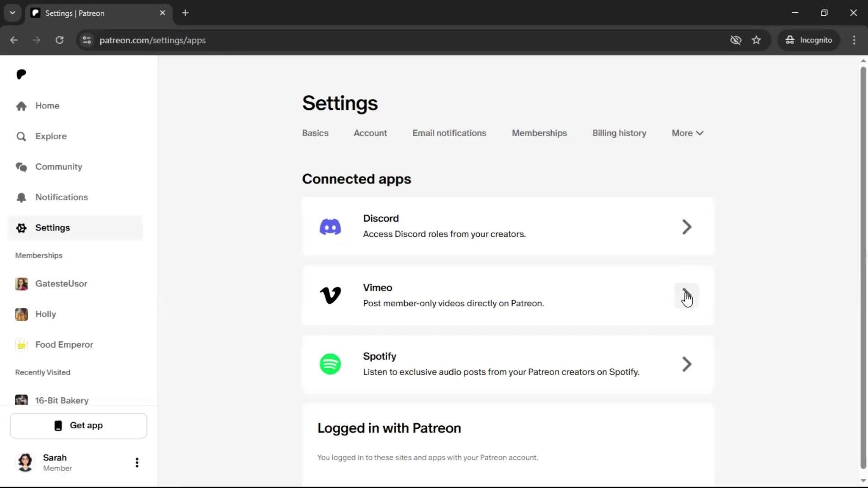Open Vimeo connection chevron
The width and height of the screenshot is (868, 488).
click(687, 296)
